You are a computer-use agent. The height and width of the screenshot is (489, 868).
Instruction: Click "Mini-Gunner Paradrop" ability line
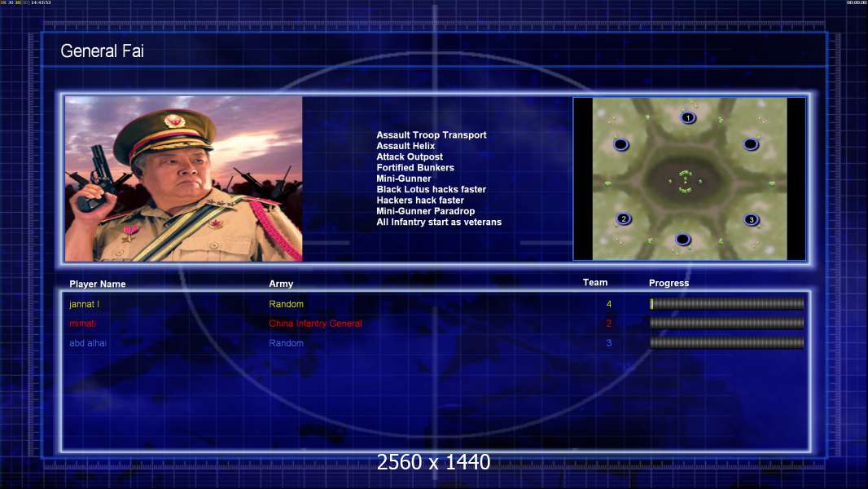tap(425, 211)
